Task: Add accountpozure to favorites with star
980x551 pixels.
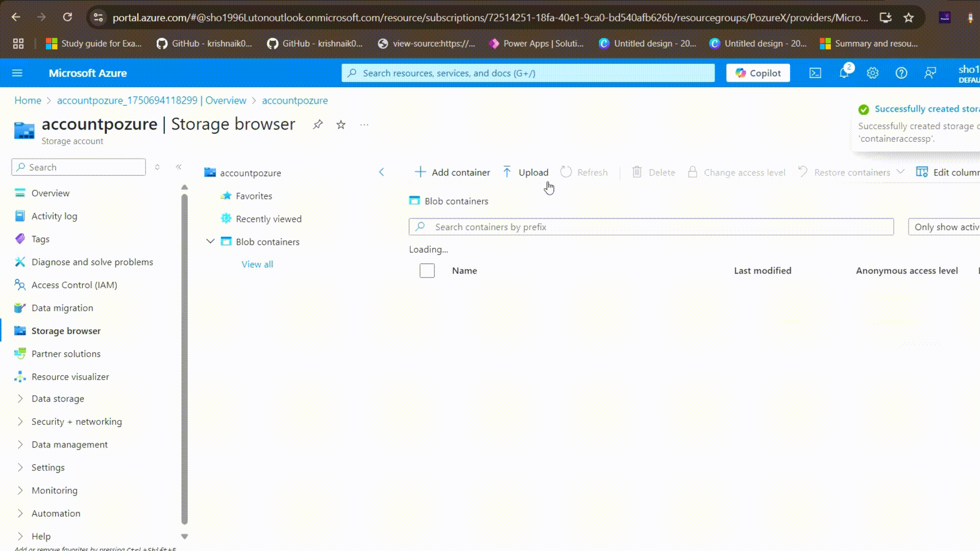Action: [x=341, y=124]
